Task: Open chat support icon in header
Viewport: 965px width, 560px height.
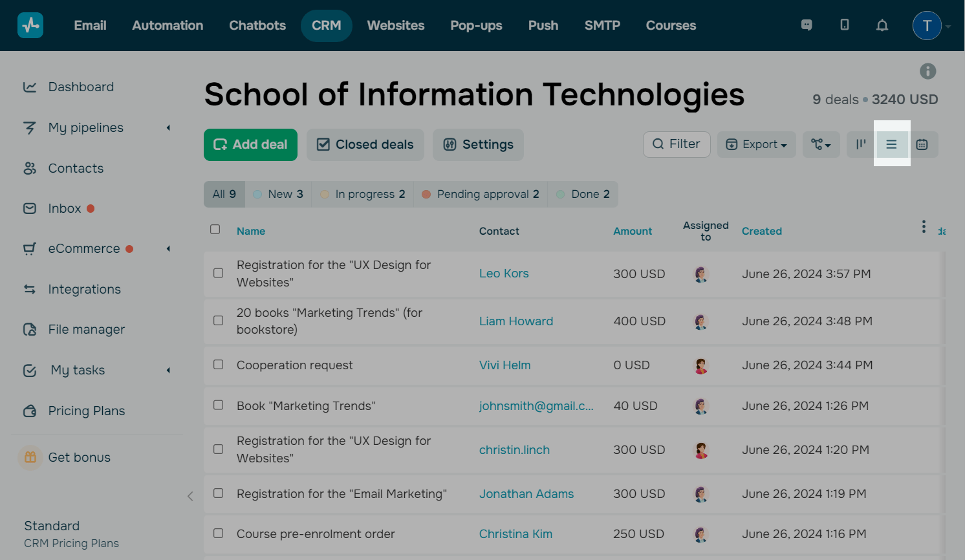Action: point(807,25)
